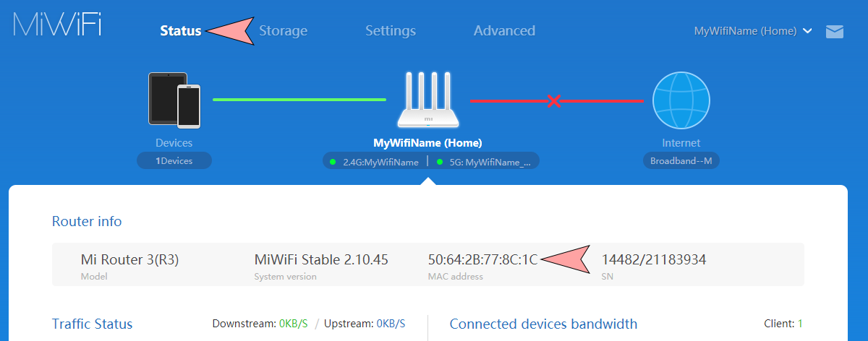Click the Internet globe icon
The height and width of the screenshot is (341, 868).
[681, 100]
